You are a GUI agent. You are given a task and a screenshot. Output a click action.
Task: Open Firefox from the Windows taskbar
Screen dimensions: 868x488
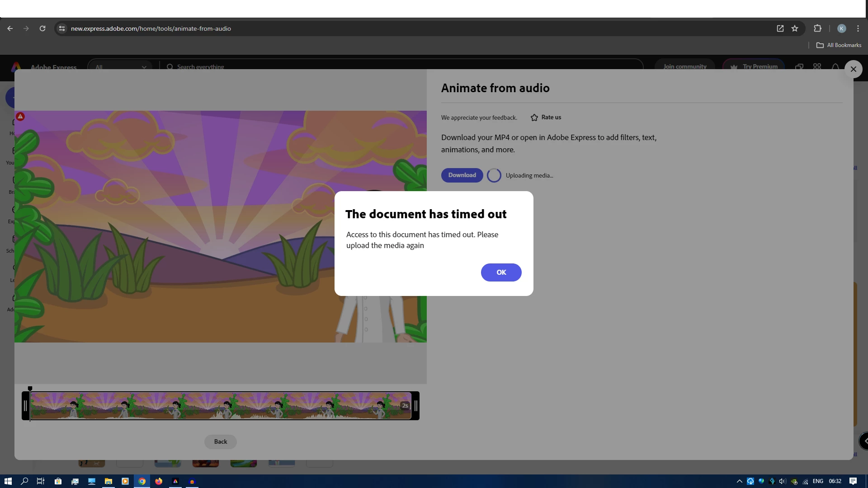[159, 481]
